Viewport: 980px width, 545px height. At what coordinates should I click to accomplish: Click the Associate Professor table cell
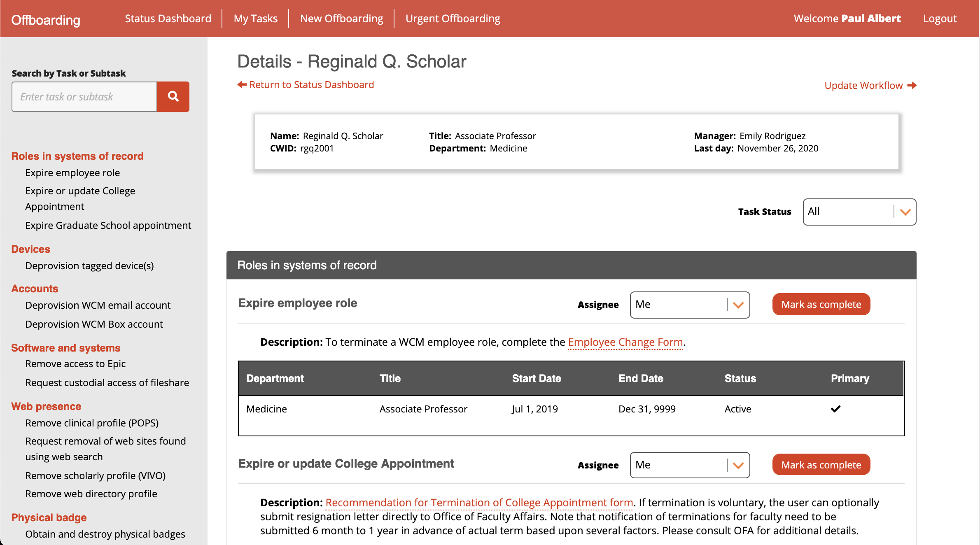pos(423,409)
